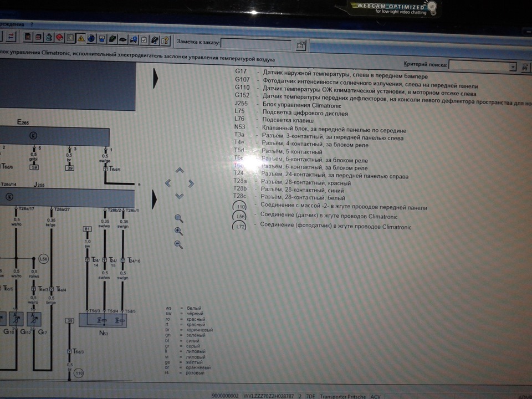The width and height of the screenshot is (532, 399).
Task: Click the N53 valve block component
Action: pos(103,320)
